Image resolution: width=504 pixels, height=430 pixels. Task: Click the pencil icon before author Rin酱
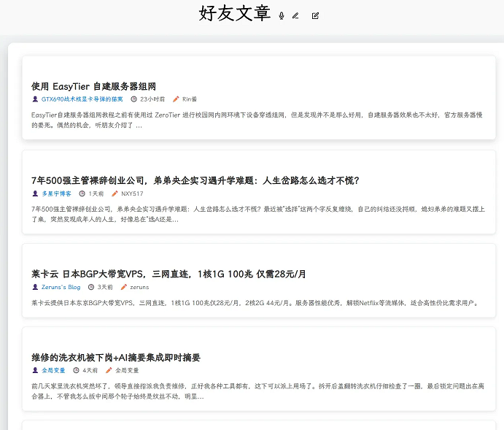[x=176, y=99]
